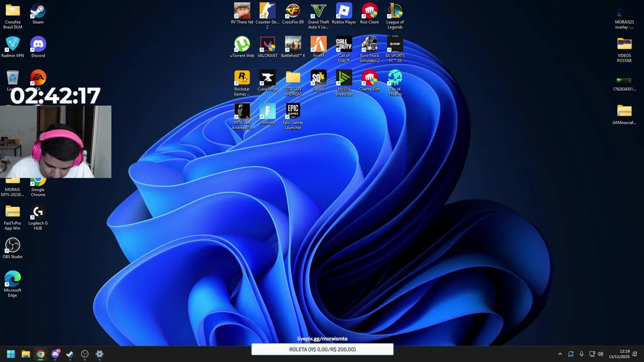Open Epic Games Launcher icon
Viewport: 644px width, 362px height.
click(x=293, y=117)
